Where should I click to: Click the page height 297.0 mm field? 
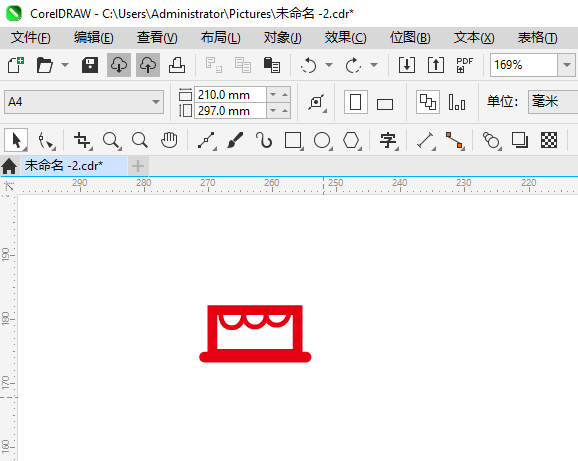[x=230, y=111]
